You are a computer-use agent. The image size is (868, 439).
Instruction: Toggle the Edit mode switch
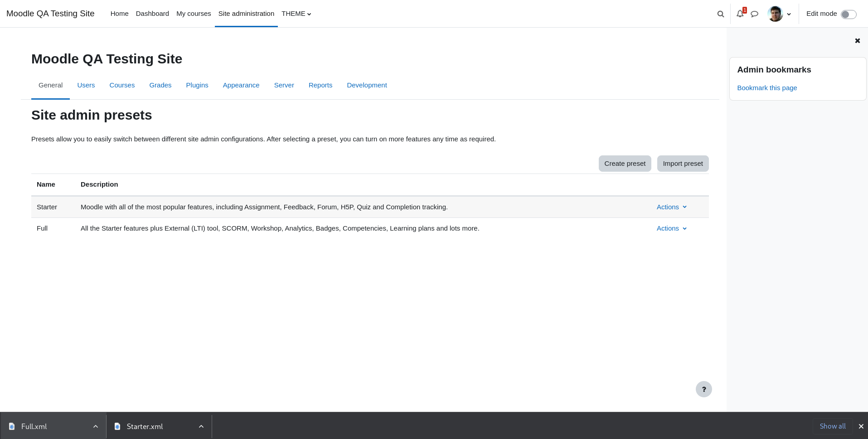[x=849, y=14]
